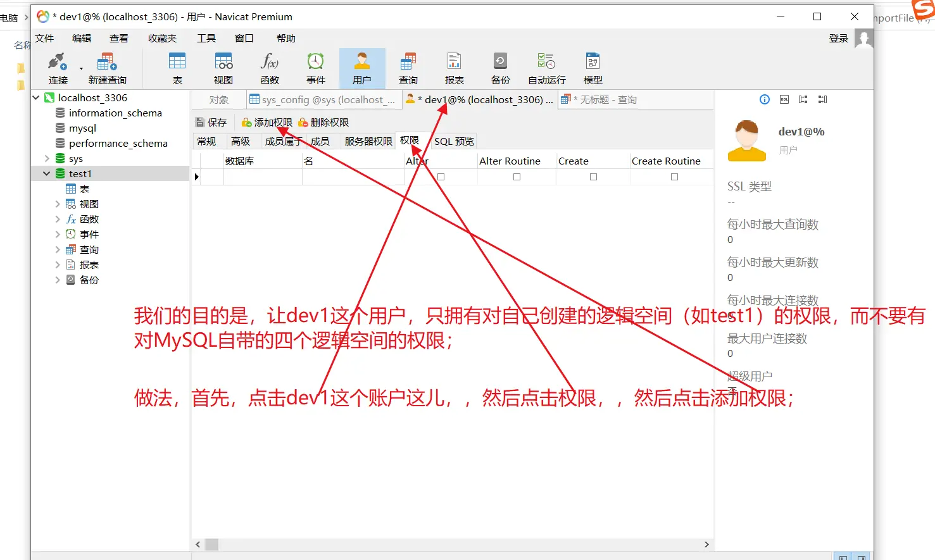This screenshot has width=935, height=560.
Task: Click the user avatar icon beside 登录
Action: coord(863,39)
